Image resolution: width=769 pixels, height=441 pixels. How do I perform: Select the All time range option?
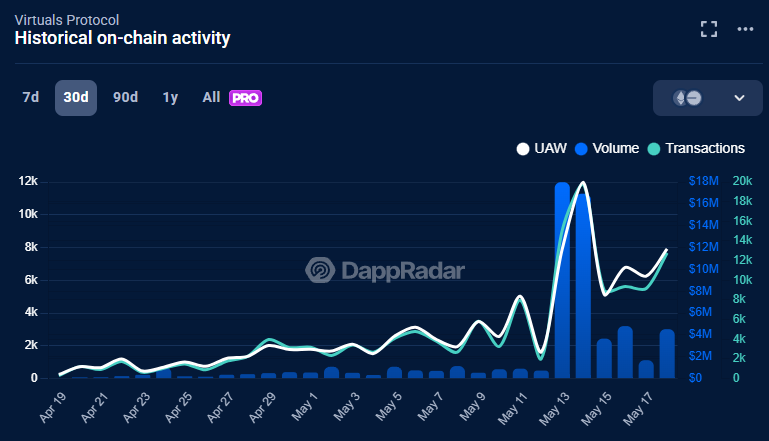tap(211, 98)
